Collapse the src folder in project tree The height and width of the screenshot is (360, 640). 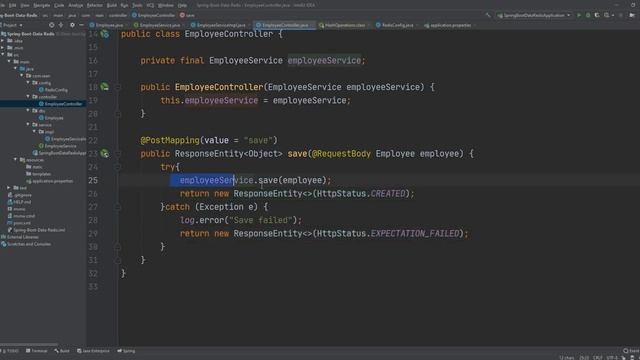click(x=3, y=54)
